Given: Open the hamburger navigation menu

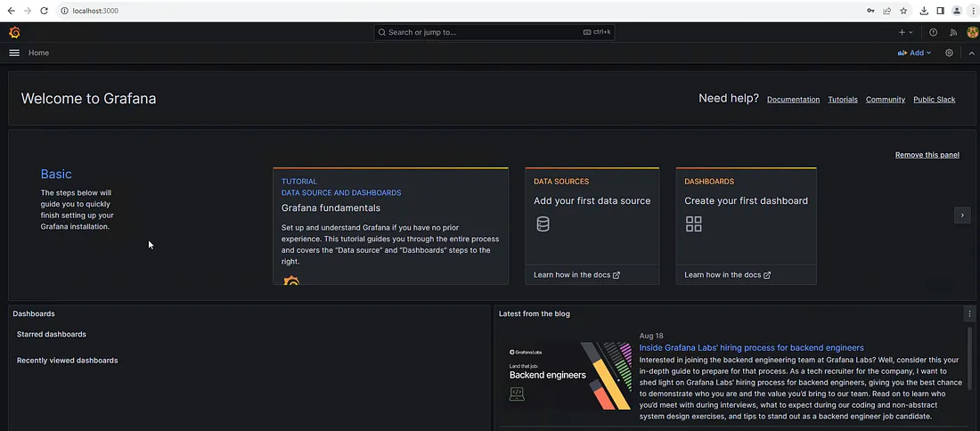Looking at the screenshot, I should (14, 53).
